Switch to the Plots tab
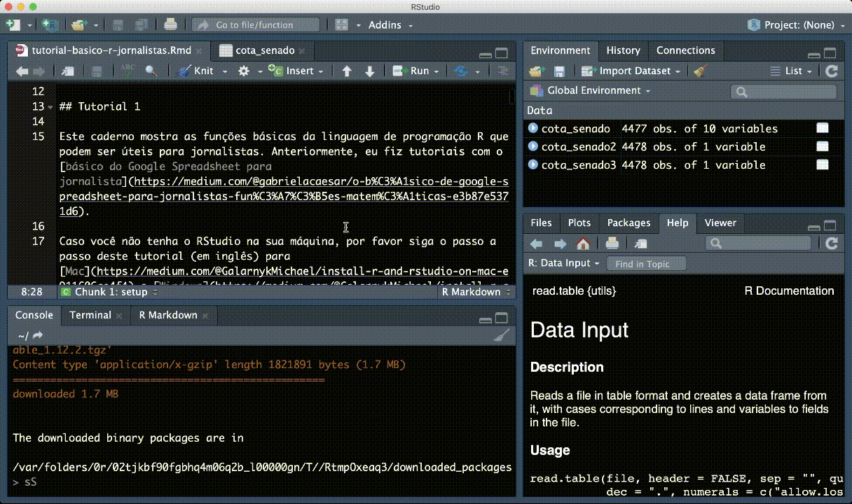 point(579,223)
